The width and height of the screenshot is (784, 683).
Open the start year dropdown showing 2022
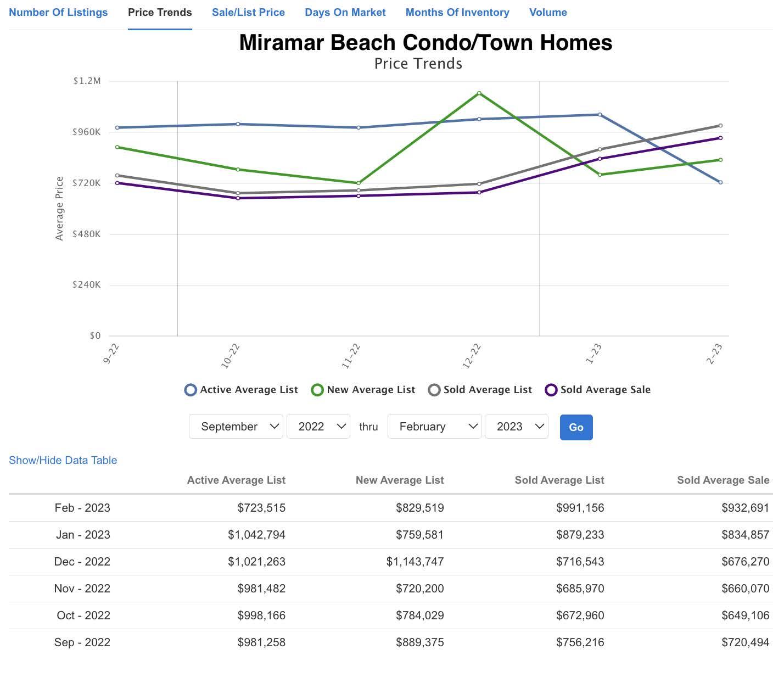[x=318, y=427]
